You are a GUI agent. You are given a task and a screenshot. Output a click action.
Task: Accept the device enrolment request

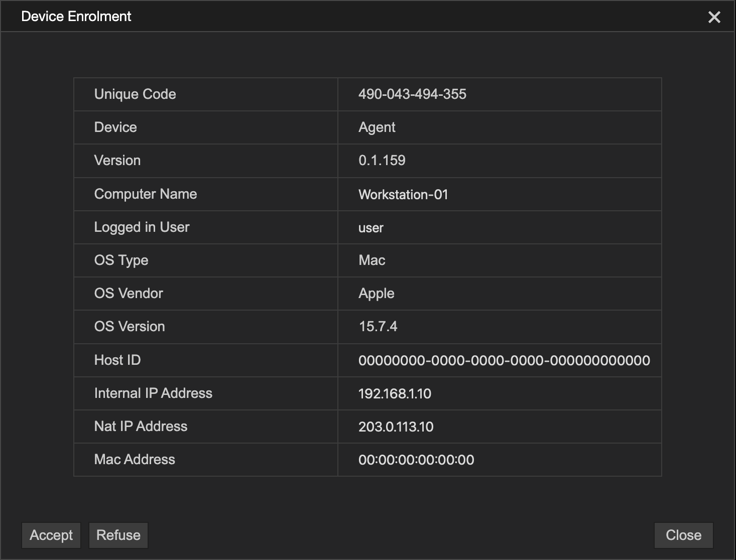(x=51, y=535)
